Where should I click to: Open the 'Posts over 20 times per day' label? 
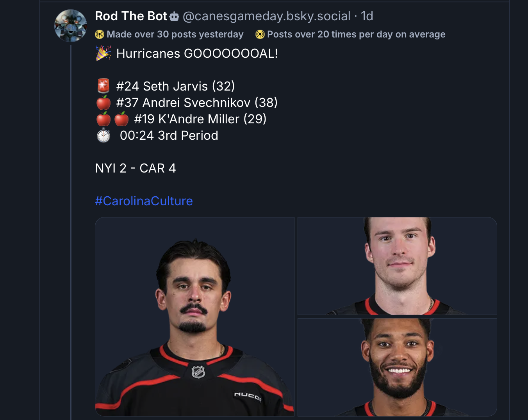pos(356,34)
